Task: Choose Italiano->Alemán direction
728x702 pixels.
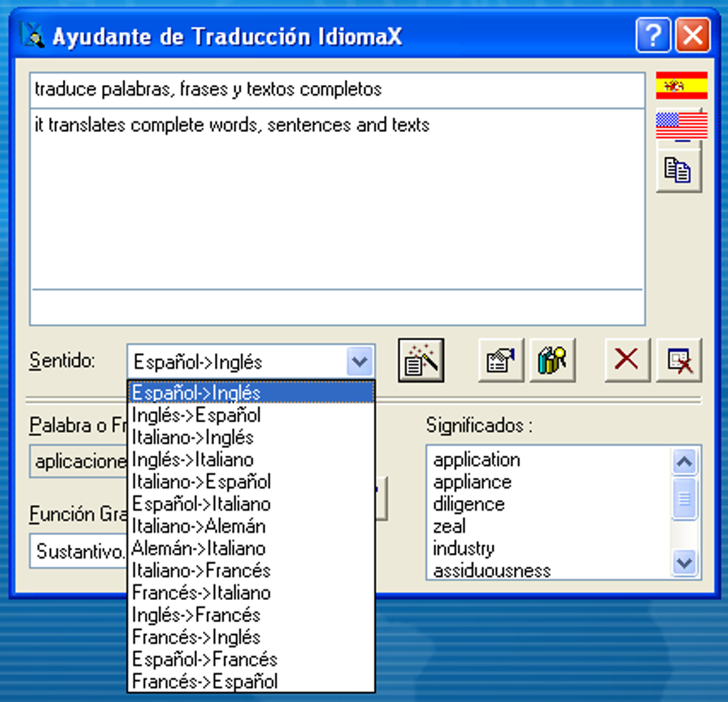Action: (251, 526)
